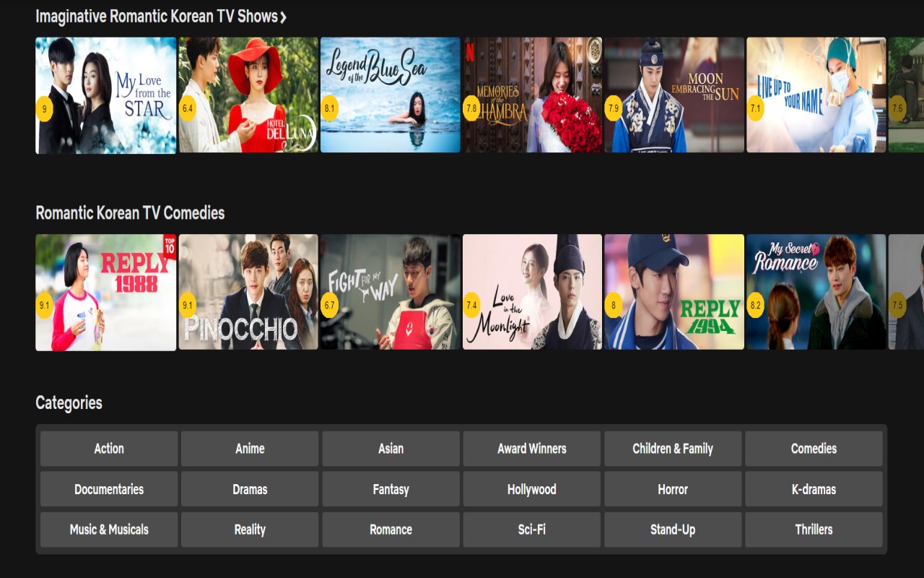Click the 8.1 rating badge on Legend of the Blue Sea

click(330, 109)
